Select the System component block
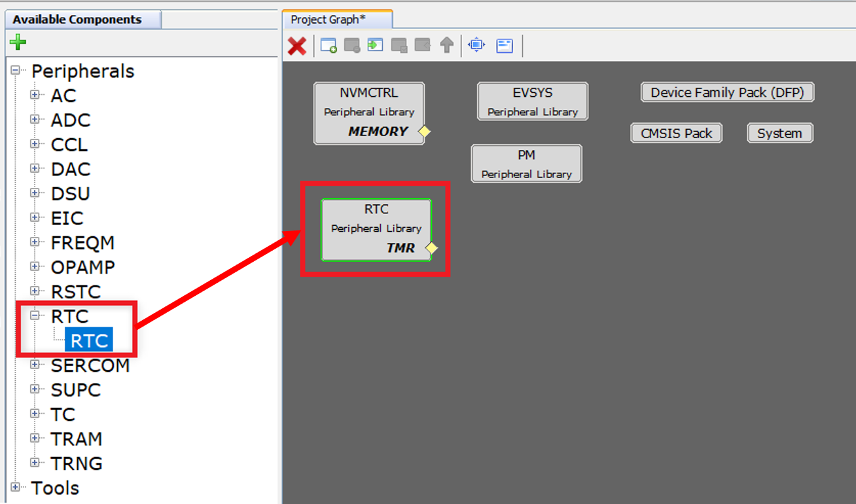The image size is (856, 504). (x=779, y=133)
